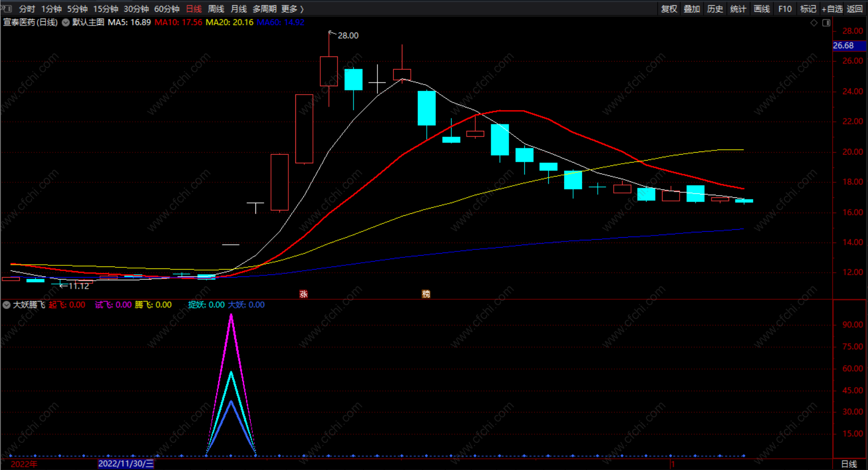Click the 2022年 year label
The width and height of the screenshot is (868, 470).
(24, 464)
